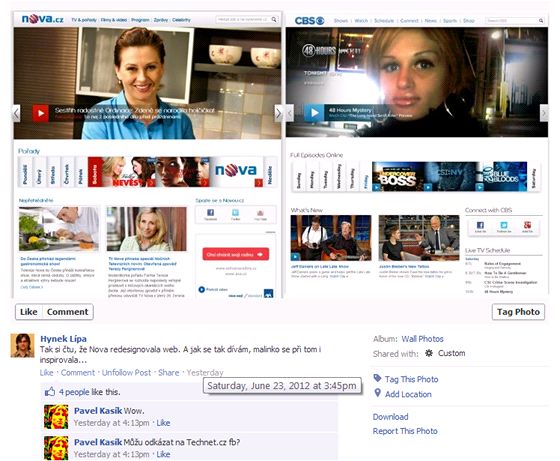Click the thumbs-up icon beside 4 people like this
Viewport: 560px width, 461px height.
(50, 392)
